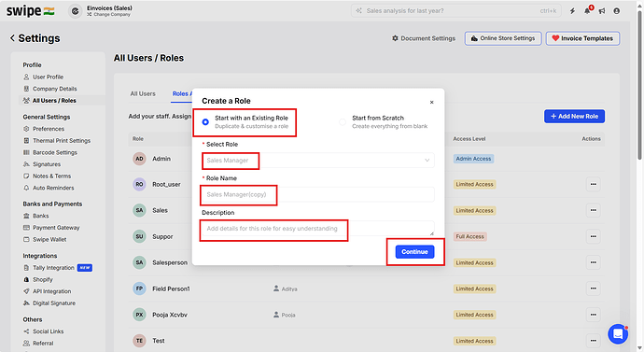The width and height of the screenshot is (644, 352).
Task: Open the Sales row actions menu
Action: [x=593, y=210]
